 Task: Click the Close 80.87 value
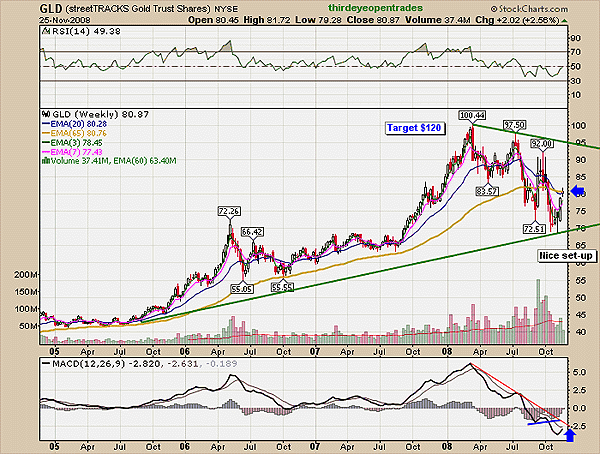(373, 20)
